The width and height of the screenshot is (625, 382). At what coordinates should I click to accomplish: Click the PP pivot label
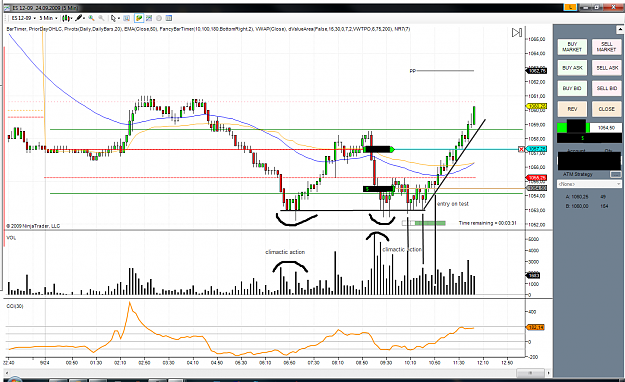tap(413, 71)
